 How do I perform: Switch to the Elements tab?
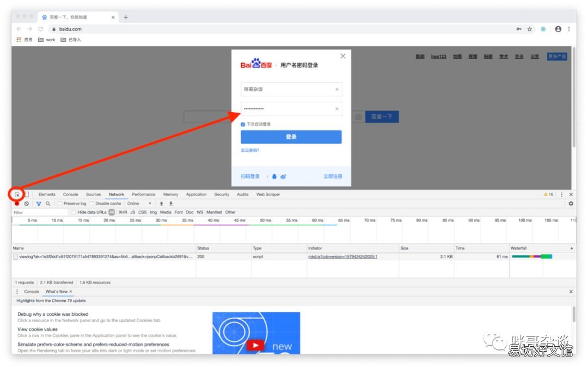pos(47,194)
